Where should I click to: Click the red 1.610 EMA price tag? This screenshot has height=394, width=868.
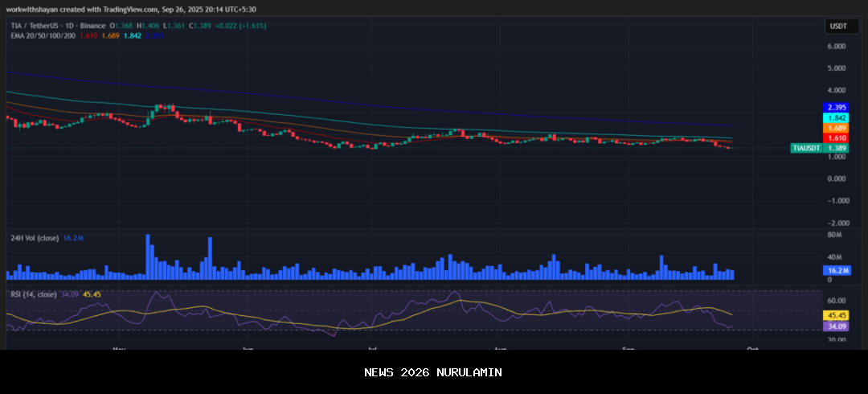(x=837, y=138)
